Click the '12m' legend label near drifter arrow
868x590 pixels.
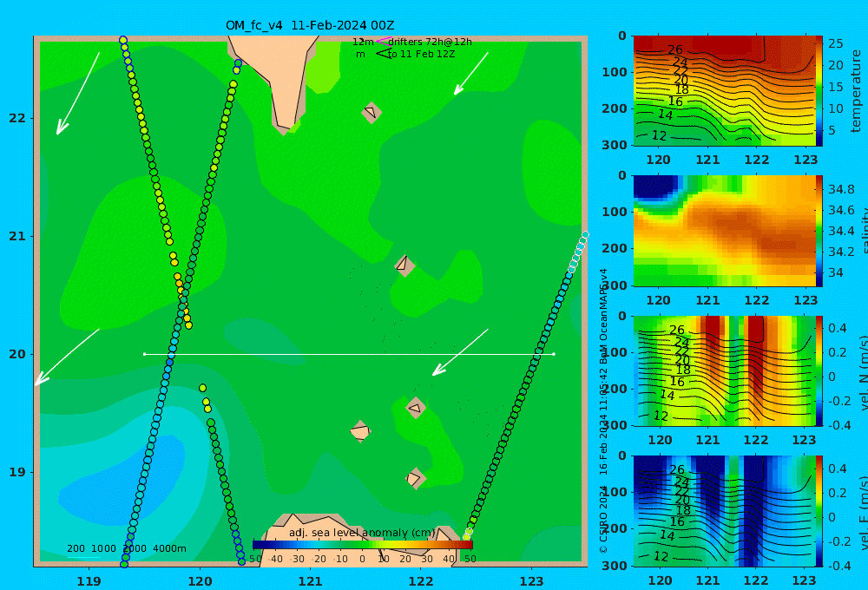(363, 42)
